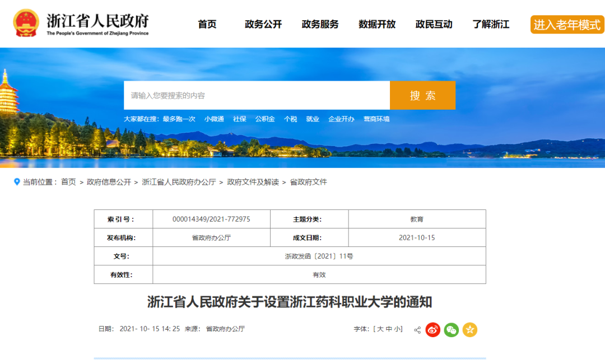This screenshot has width=605, height=364.
Task: Open the 了解浙江 navigation item
Action: click(491, 24)
